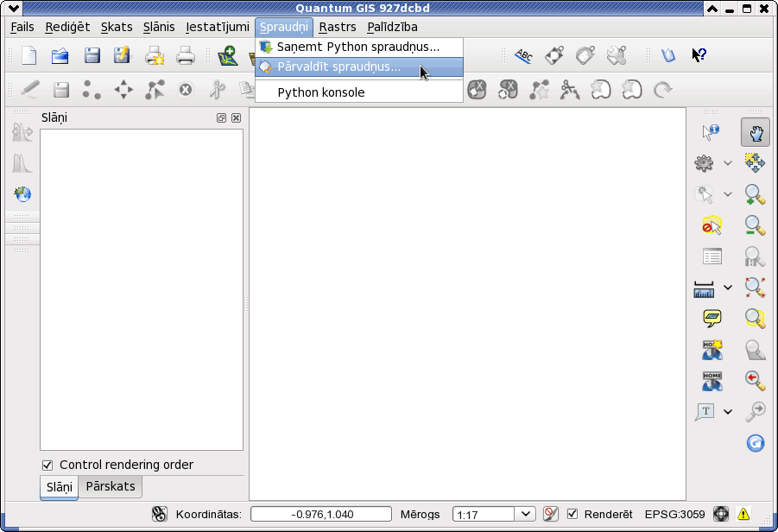Click the gear run-feature-action icon
Image resolution: width=778 pixels, height=532 pixels.
704,162
